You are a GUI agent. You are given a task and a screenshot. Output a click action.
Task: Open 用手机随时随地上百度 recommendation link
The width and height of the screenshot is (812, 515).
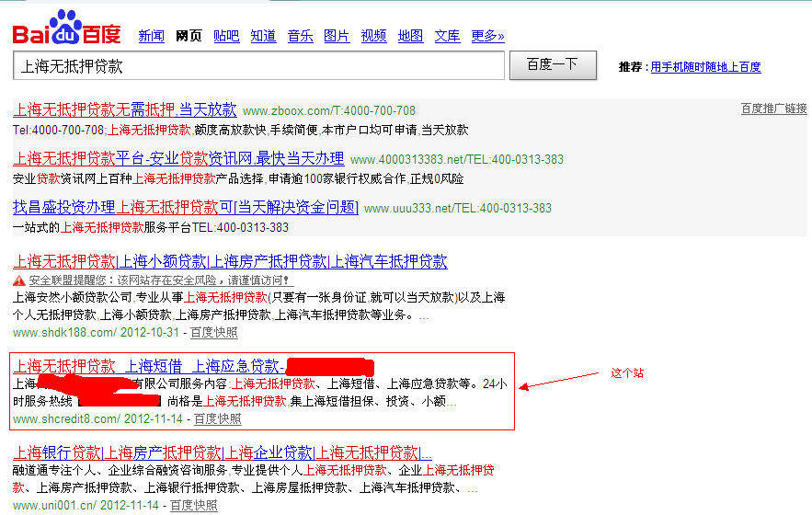705,67
